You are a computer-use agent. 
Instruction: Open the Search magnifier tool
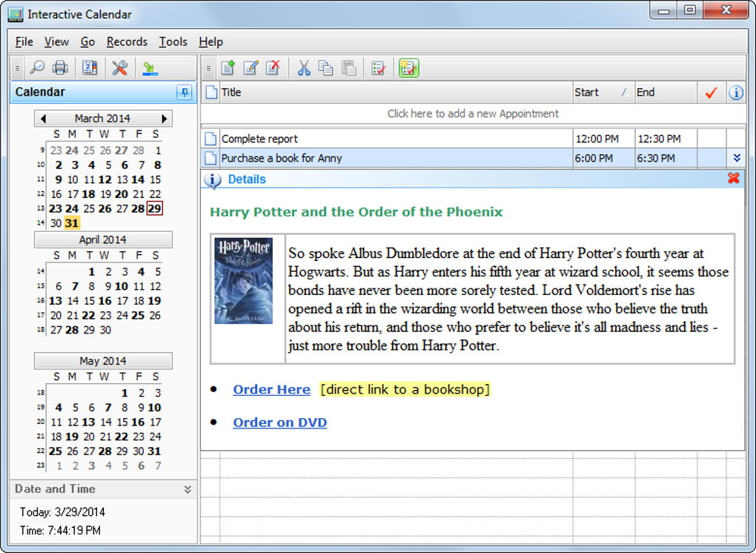(36, 67)
